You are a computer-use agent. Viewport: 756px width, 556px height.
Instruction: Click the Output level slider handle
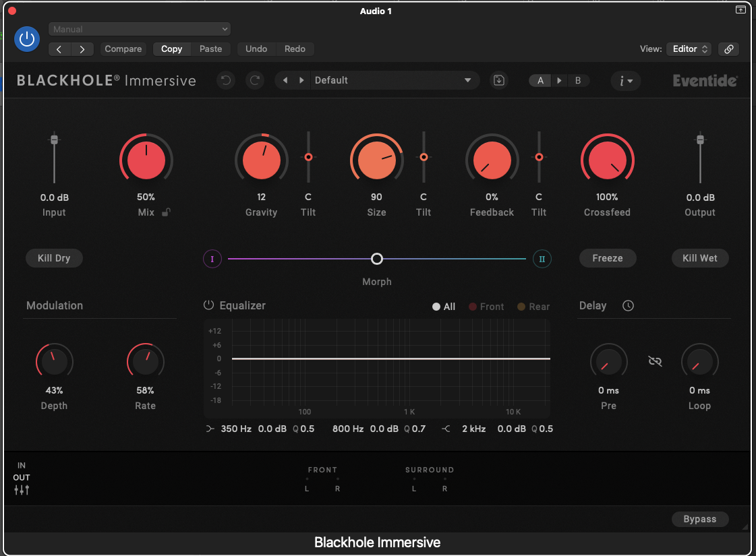(x=701, y=140)
